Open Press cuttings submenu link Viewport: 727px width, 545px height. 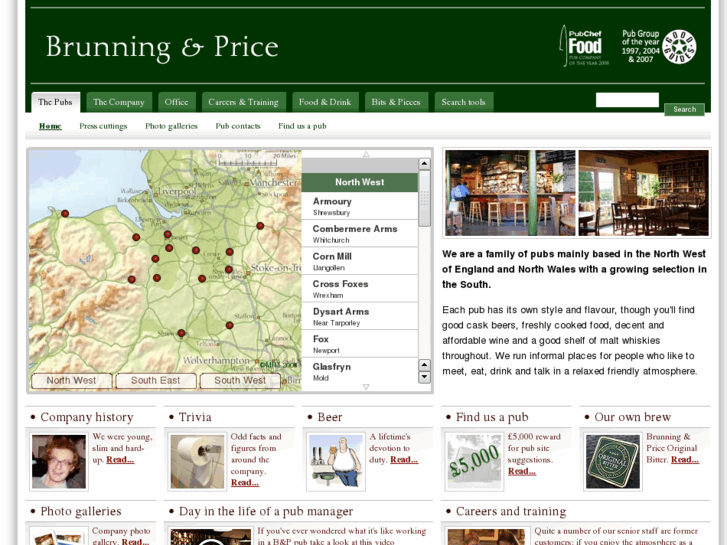click(103, 126)
